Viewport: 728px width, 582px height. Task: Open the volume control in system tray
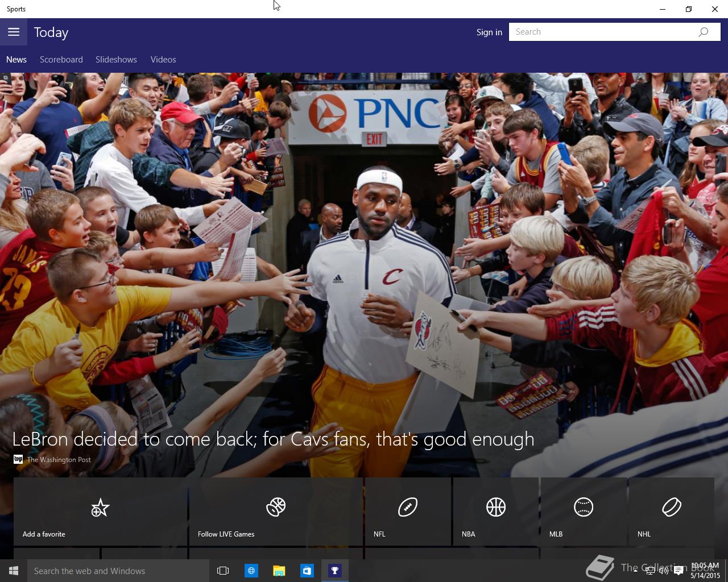pyautogui.click(x=663, y=571)
